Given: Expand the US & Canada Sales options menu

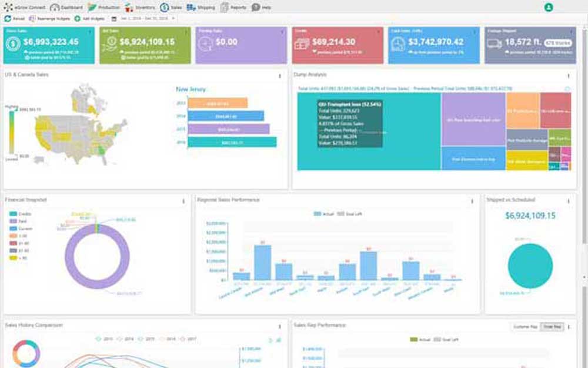Looking at the screenshot, I should click(x=279, y=76).
